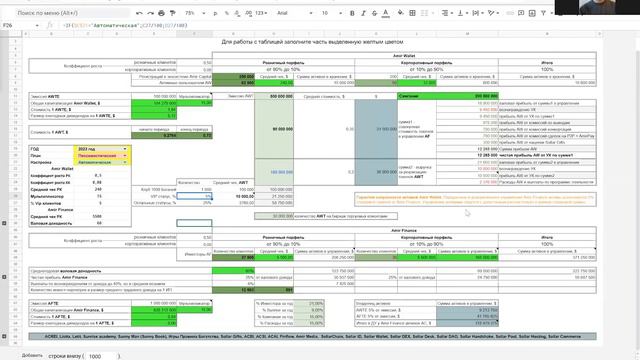The image size is (640, 360).
Task: Click the fx function icon
Action: click(x=50, y=25)
